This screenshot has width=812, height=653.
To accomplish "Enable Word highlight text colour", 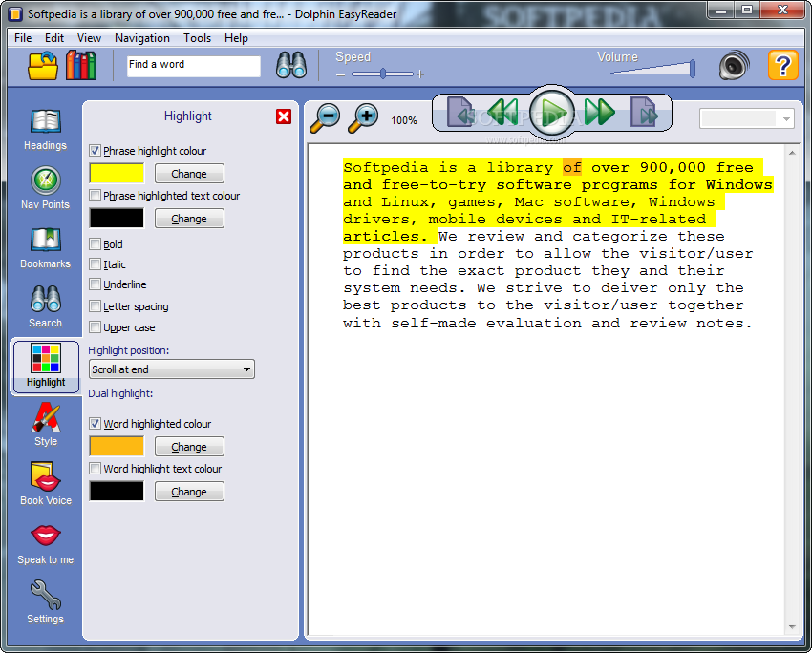I will point(95,469).
